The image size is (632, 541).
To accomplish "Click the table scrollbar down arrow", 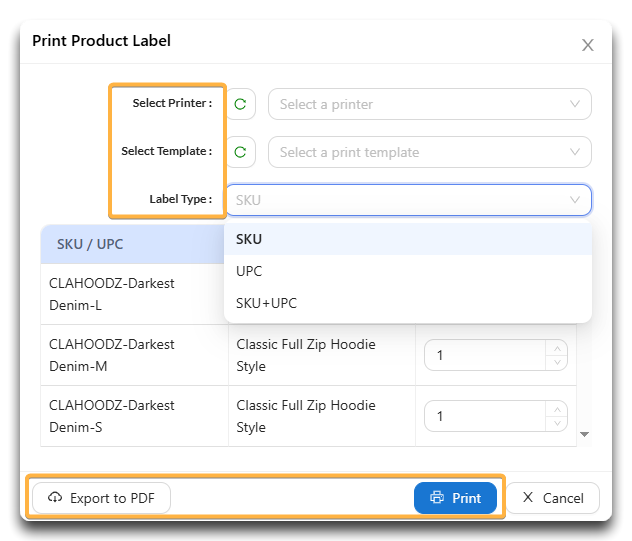I will point(584,434).
